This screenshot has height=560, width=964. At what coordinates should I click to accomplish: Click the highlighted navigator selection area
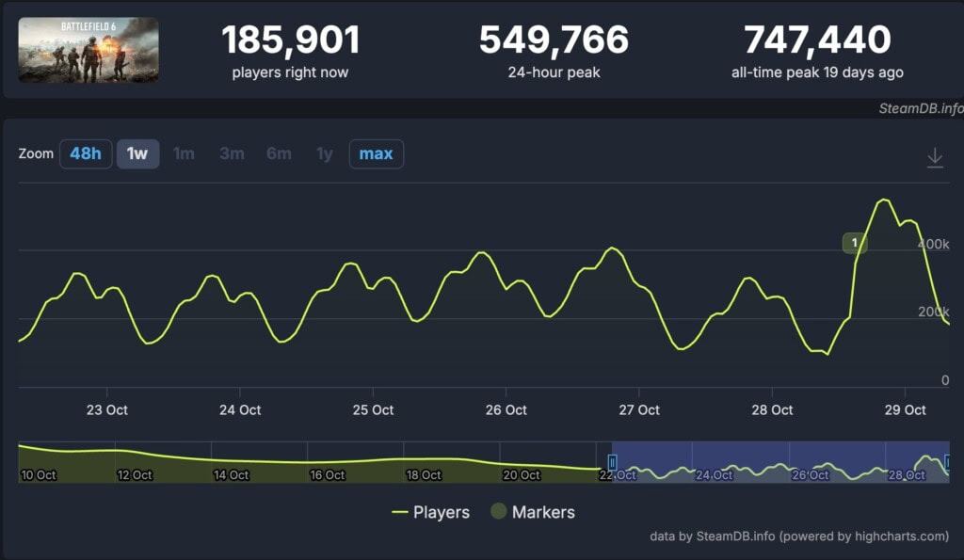(779, 462)
